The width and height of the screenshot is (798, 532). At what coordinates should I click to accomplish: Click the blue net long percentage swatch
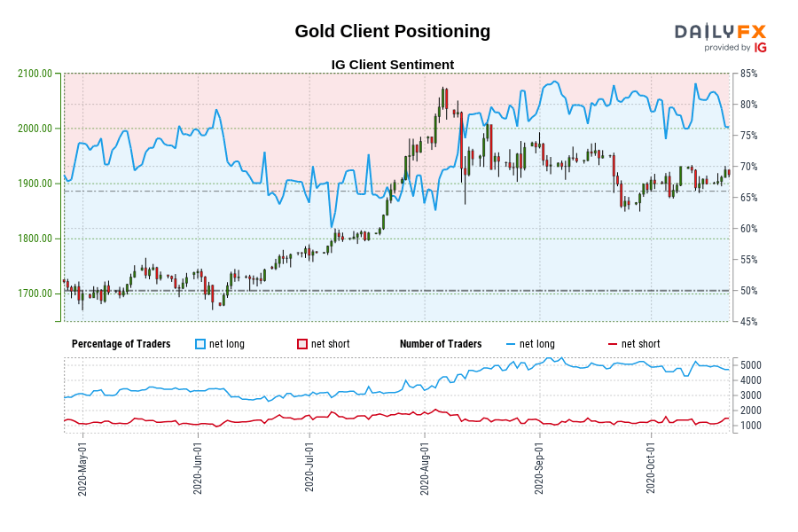(x=200, y=344)
